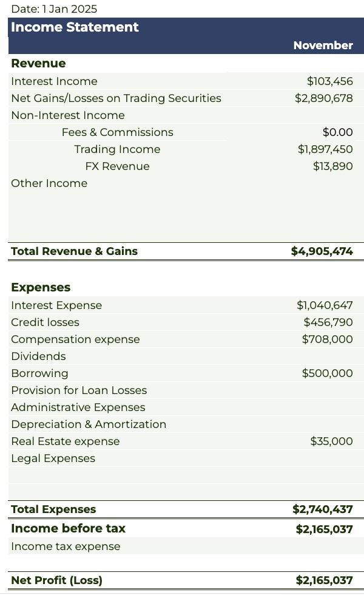The height and width of the screenshot is (595, 364).
Task: Click the Date 1 Jan 2025 field
Action: click(54, 8)
